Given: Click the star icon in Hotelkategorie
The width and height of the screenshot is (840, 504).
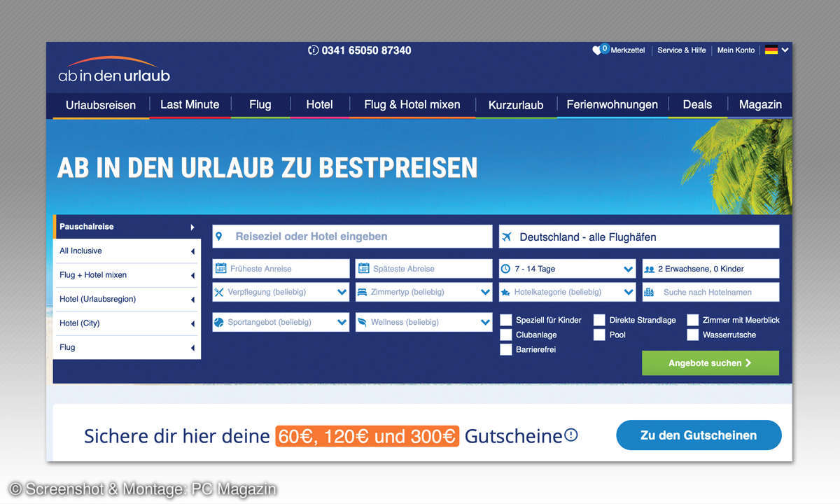Looking at the screenshot, I should pyautogui.click(x=506, y=292).
